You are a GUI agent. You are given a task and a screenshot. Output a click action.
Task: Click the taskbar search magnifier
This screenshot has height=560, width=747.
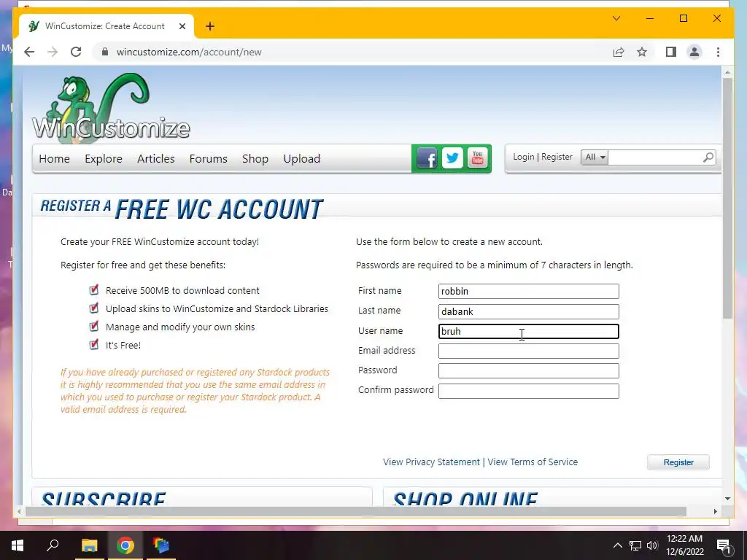point(53,545)
